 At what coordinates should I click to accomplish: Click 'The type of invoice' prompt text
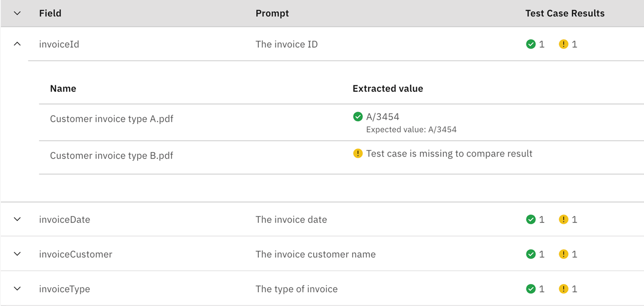[296, 289]
